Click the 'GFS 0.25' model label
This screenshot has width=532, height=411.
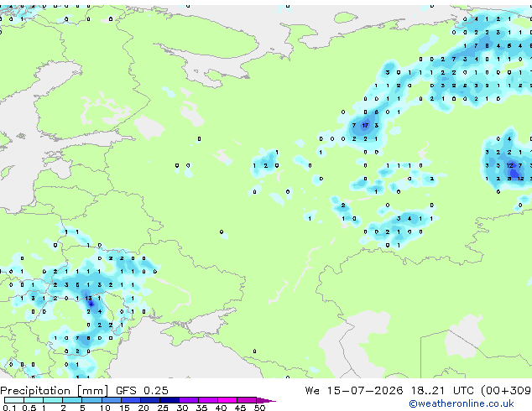click(142, 391)
